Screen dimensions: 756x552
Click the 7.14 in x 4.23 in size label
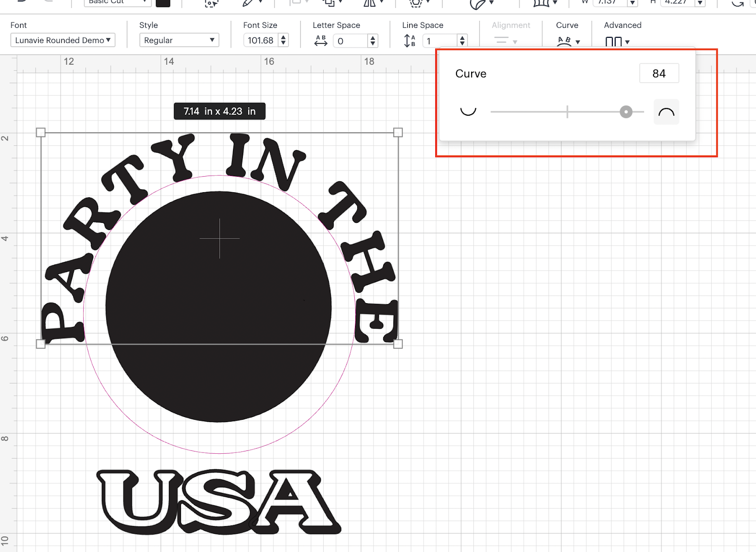coord(220,111)
